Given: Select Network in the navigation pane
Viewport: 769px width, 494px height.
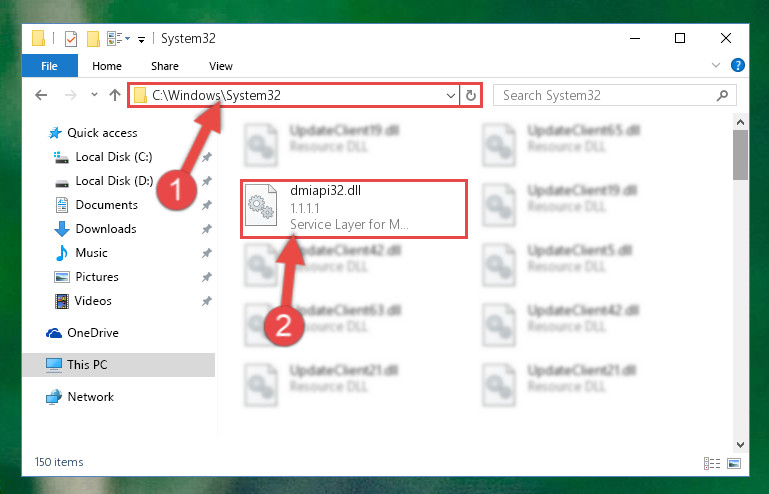Looking at the screenshot, I should coord(91,397).
